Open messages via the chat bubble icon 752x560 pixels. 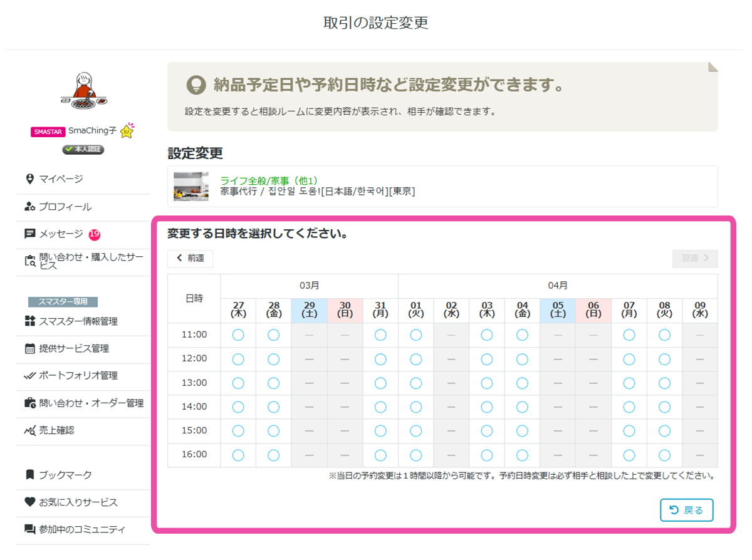click(x=29, y=234)
